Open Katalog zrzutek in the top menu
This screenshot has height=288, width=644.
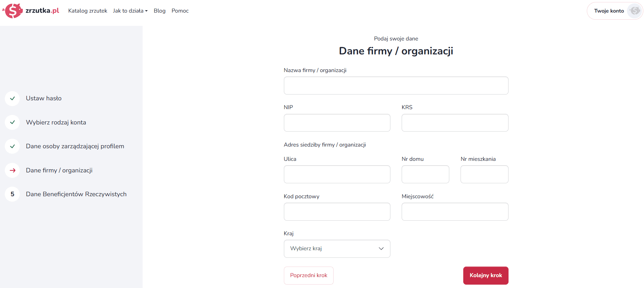(x=88, y=11)
